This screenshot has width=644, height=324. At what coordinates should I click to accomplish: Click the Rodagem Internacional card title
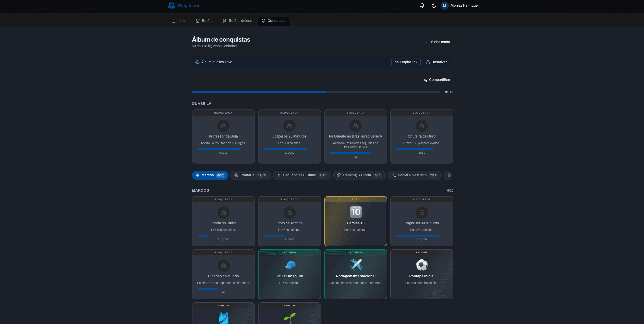(x=356, y=276)
